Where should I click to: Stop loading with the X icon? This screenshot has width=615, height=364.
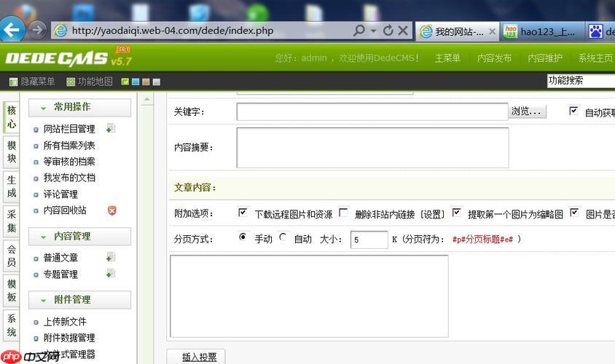click(403, 30)
